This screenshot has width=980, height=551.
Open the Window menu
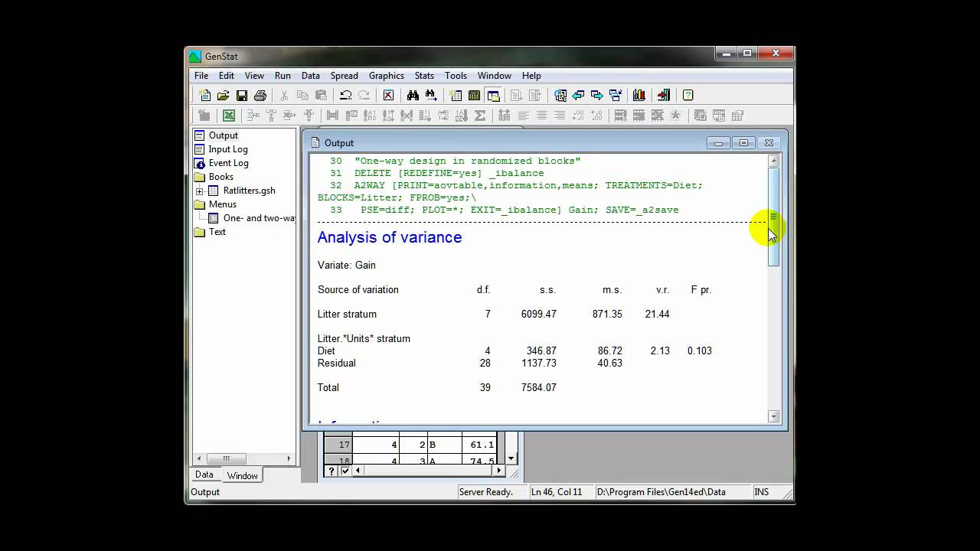point(495,76)
